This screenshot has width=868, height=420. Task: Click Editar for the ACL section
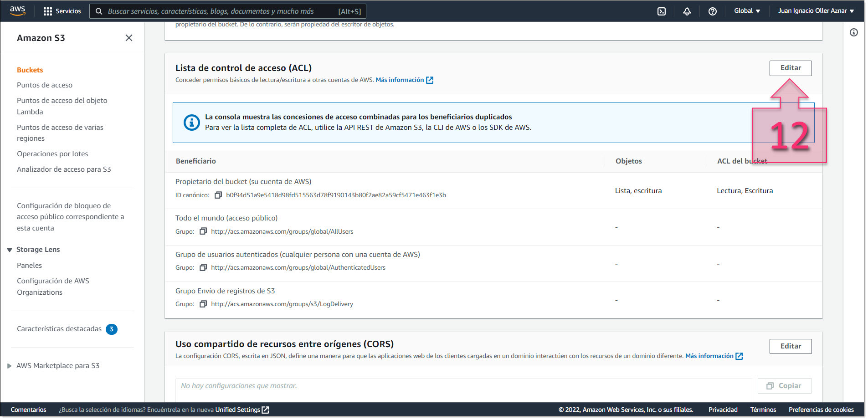click(x=790, y=68)
